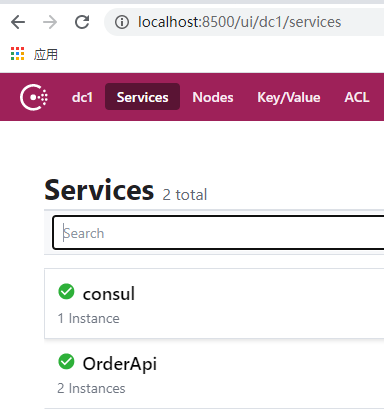Switch to the Services tab
Image resolution: width=384 pixels, height=419 pixels.
[142, 97]
